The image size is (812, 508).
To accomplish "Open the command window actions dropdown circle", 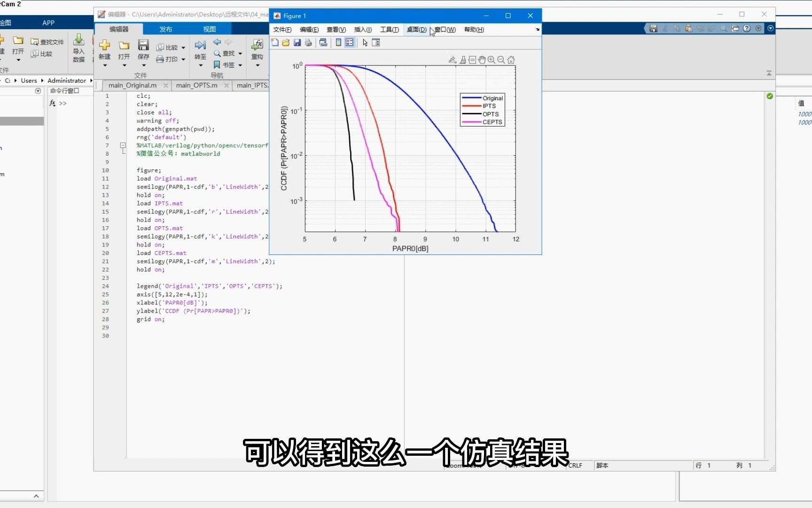I will pos(38,91).
